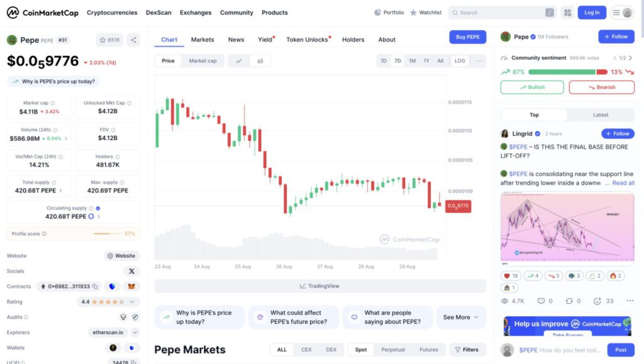Follow Lingrid's account
Viewport: 644px width, 364px height.
(617, 133)
